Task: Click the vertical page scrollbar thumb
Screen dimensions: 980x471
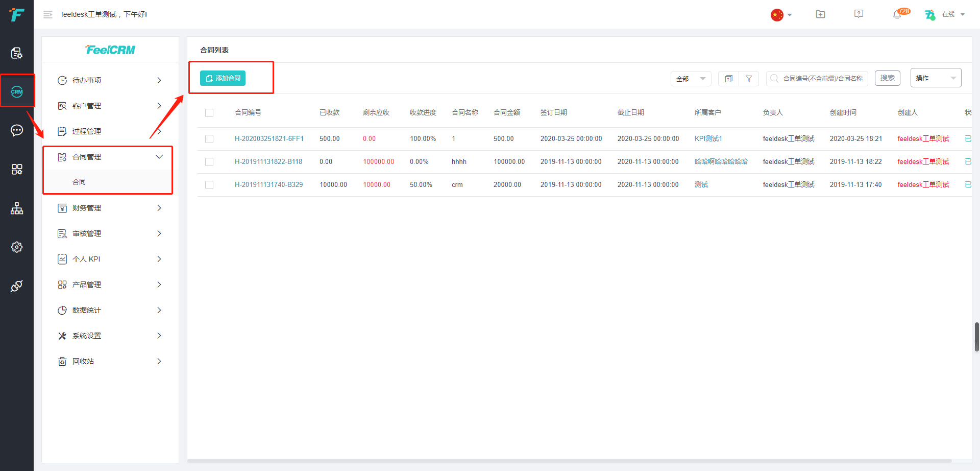Action: 976,337
